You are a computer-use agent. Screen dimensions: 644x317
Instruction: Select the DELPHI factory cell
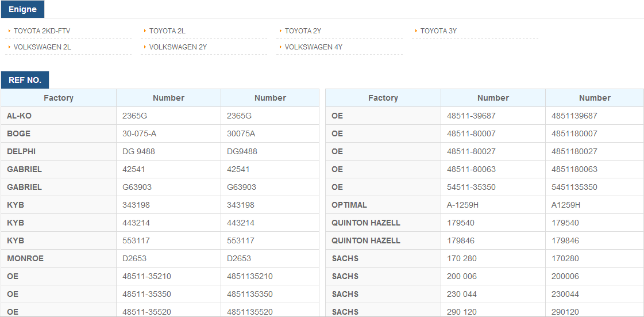59,151
